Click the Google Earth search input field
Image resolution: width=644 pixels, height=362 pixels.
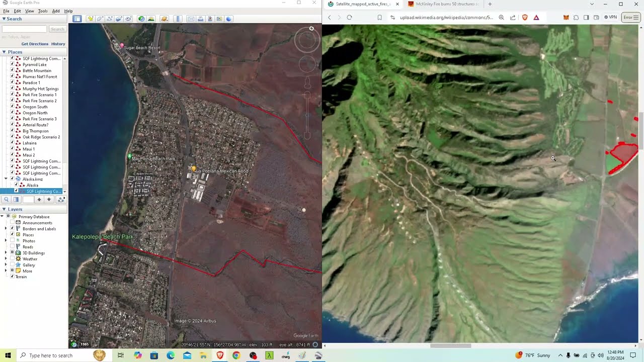coord(24,29)
